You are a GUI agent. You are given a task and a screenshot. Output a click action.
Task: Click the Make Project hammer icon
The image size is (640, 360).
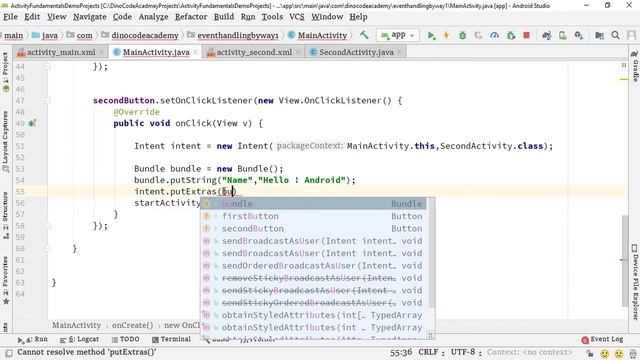tap(364, 35)
